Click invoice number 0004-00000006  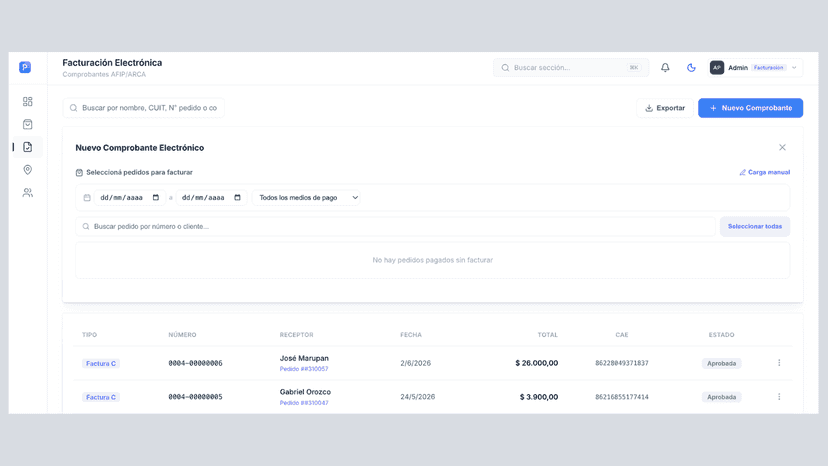pyautogui.click(x=195, y=363)
